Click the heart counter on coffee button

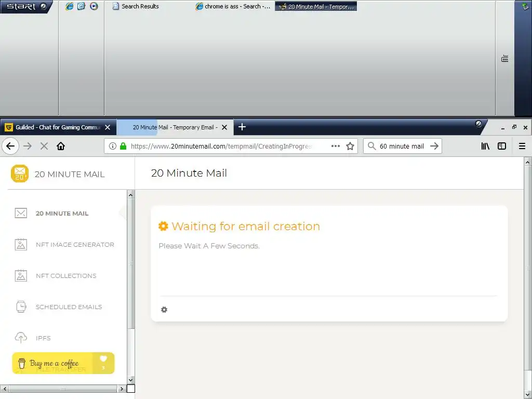coord(103,363)
